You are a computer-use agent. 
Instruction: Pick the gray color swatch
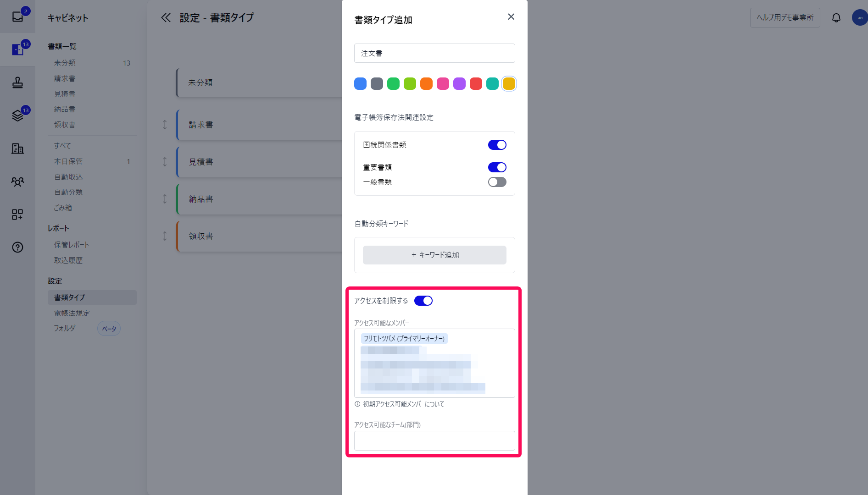(x=377, y=84)
